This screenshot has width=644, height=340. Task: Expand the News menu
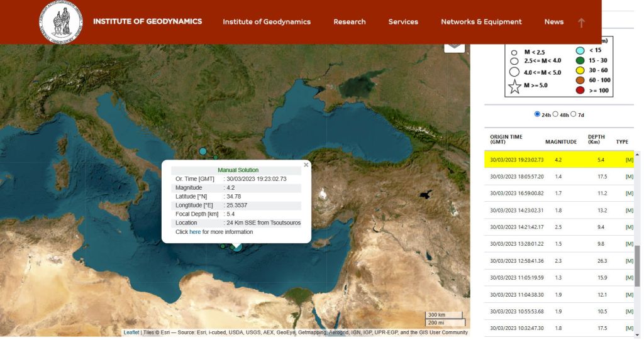tap(553, 22)
